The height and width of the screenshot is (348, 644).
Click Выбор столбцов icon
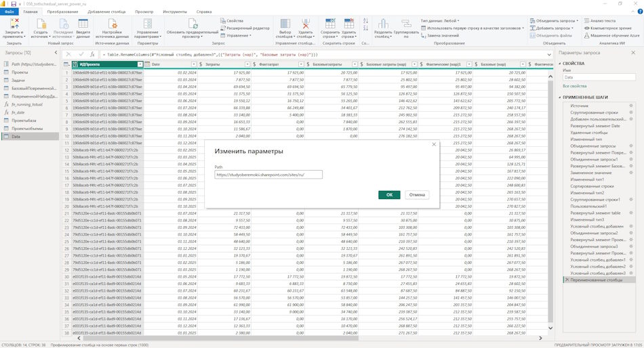(x=285, y=24)
